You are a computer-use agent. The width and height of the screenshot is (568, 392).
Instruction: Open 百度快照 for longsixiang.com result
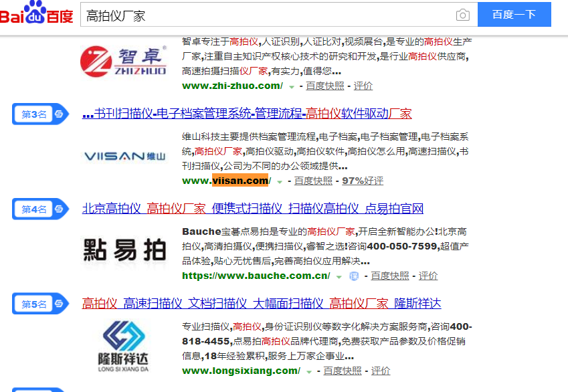(x=343, y=371)
